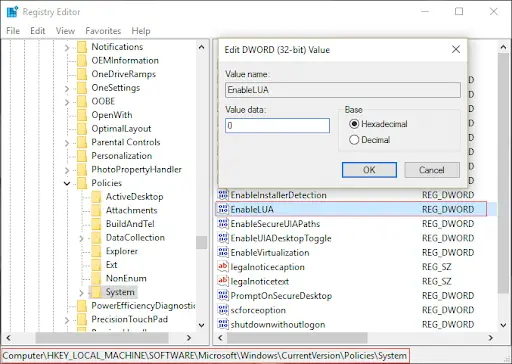Select the NonEnum folder icon
The width and height of the screenshot is (512, 364).
(96, 279)
